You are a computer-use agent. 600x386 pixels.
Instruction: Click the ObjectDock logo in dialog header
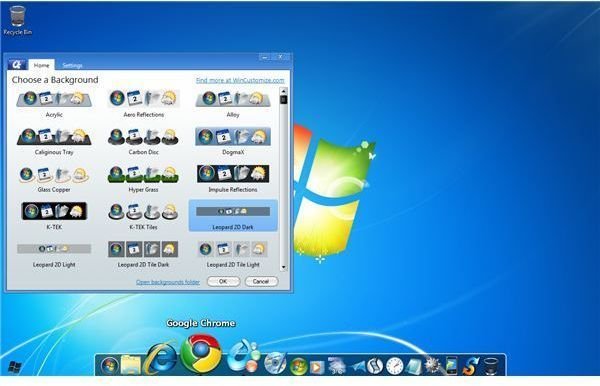tap(17, 64)
